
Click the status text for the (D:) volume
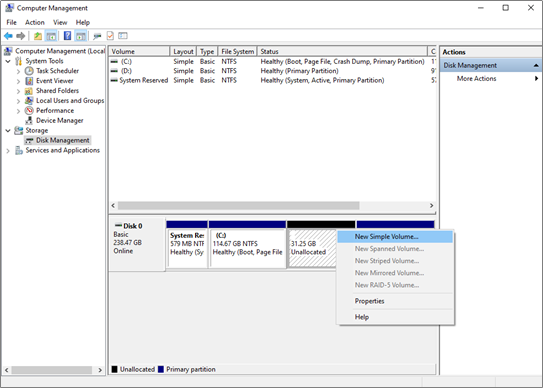(300, 71)
